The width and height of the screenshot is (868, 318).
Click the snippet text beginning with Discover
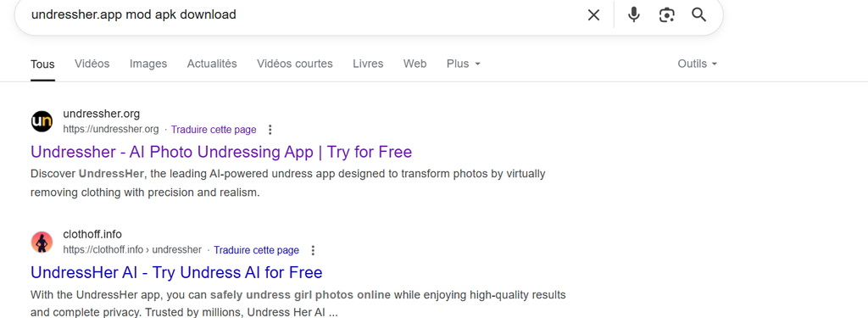(288, 183)
